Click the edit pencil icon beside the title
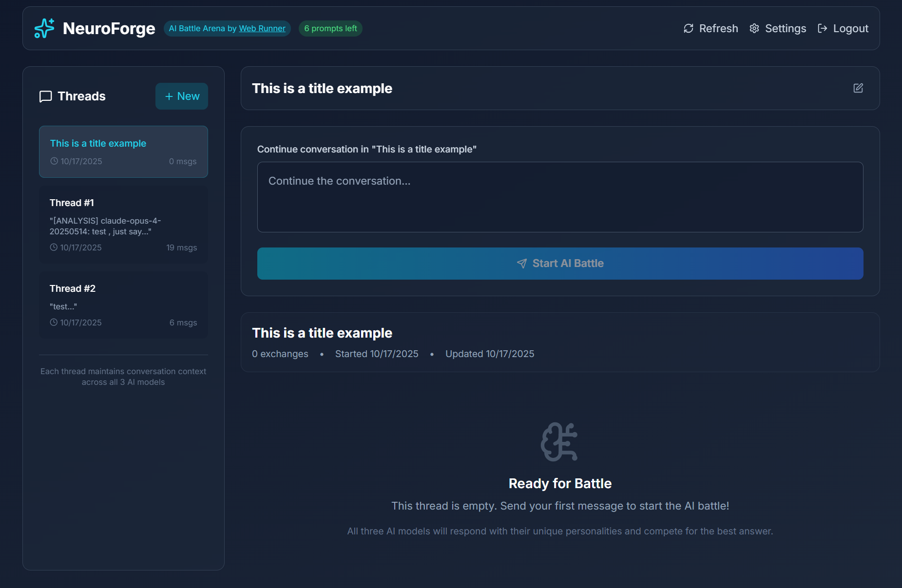 pos(858,88)
